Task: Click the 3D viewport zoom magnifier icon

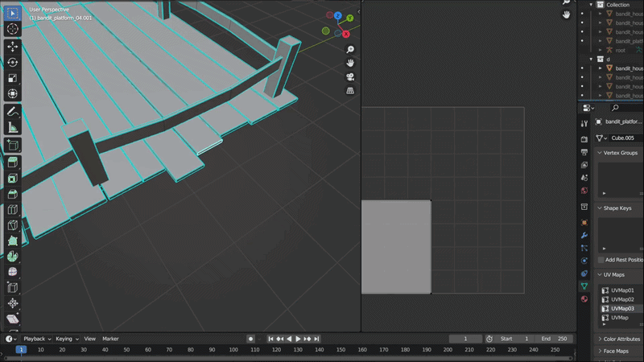Action: click(350, 50)
